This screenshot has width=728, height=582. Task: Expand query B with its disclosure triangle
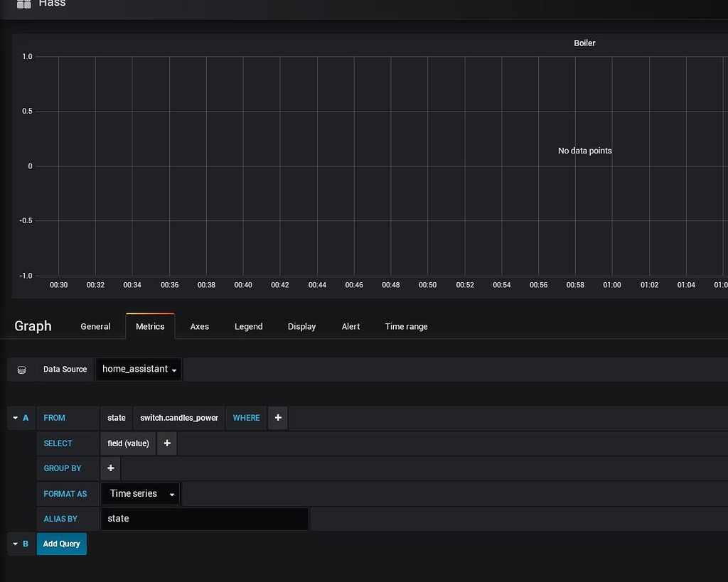pyautogui.click(x=16, y=544)
